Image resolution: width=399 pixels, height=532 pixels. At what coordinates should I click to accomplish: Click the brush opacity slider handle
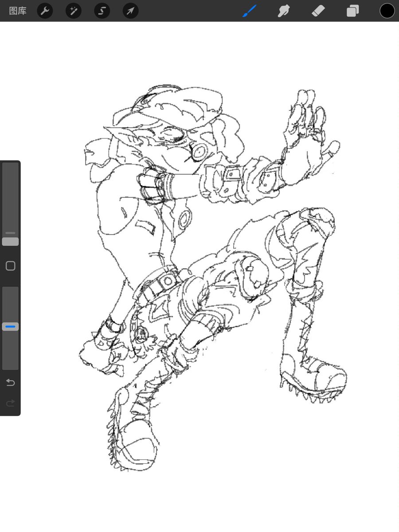pyautogui.click(x=10, y=327)
